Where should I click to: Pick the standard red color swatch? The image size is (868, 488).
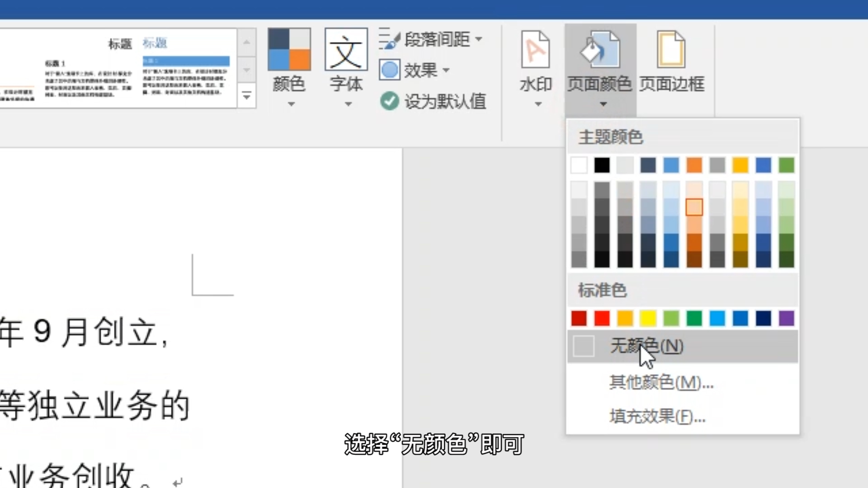click(601, 319)
